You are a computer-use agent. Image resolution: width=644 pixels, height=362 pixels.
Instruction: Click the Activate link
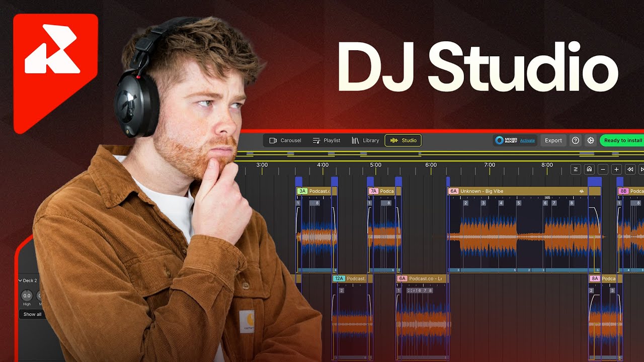click(x=527, y=141)
